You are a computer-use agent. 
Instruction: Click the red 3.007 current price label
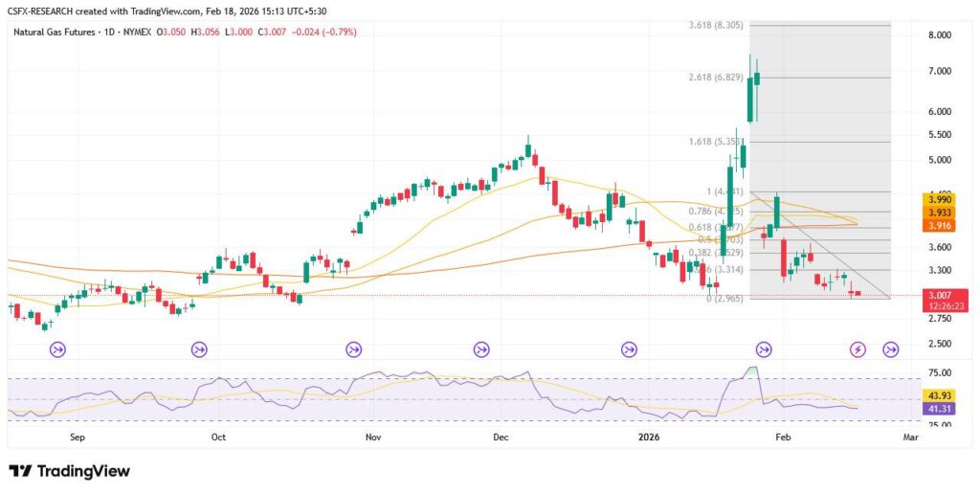[938, 296]
